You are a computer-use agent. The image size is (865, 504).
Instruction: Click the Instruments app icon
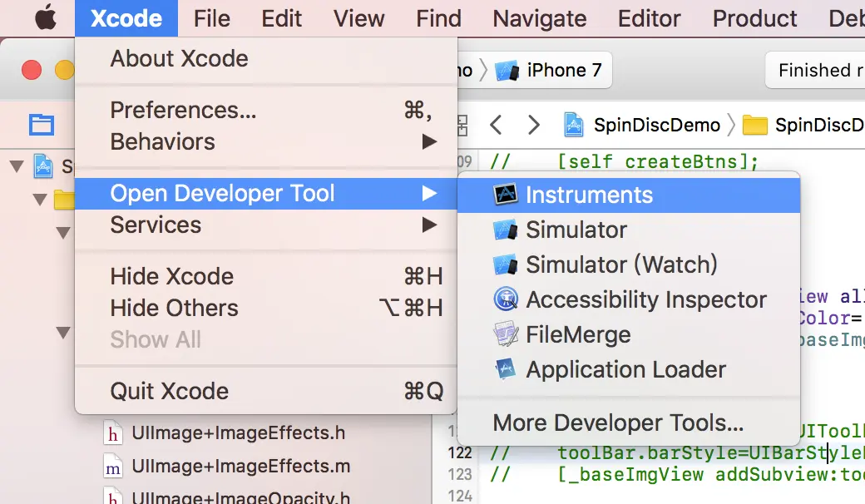click(506, 194)
